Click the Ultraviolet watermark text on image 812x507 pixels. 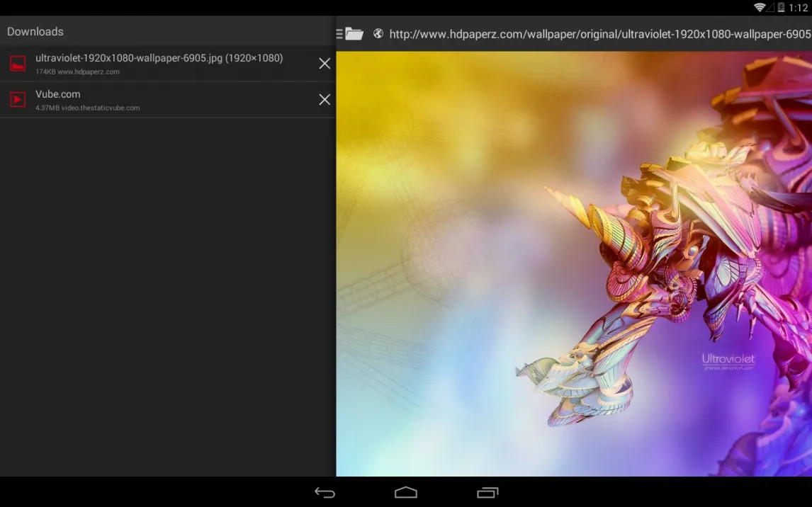pyautogui.click(x=728, y=360)
